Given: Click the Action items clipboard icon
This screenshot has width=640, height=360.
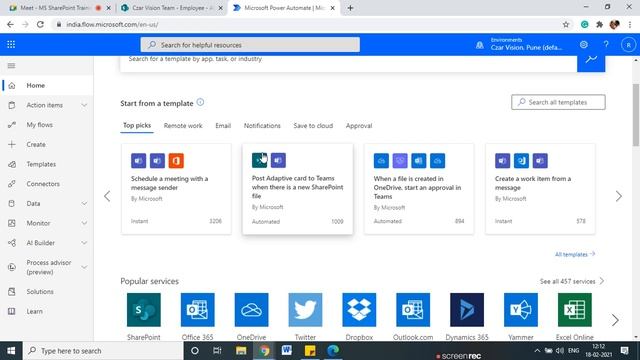Looking at the screenshot, I should [12, 105].
